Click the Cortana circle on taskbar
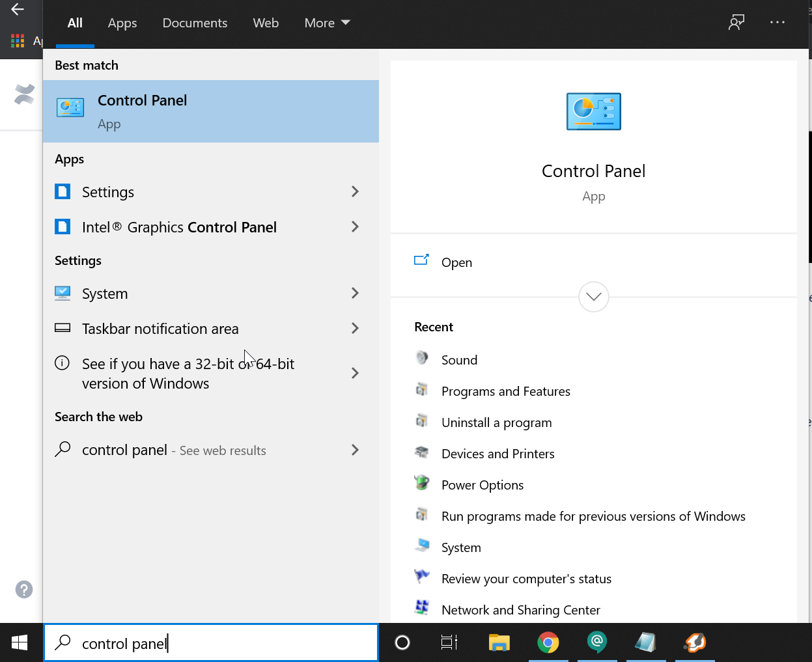Image resolution: width=812 pixels, height=662 pixels. (402, 643)
